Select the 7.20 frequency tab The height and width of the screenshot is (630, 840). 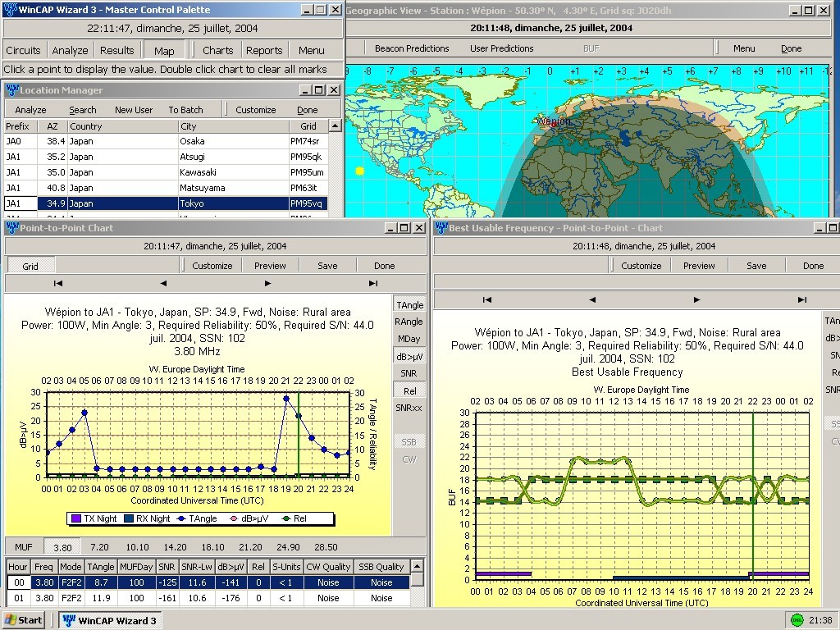pos(99,547)
